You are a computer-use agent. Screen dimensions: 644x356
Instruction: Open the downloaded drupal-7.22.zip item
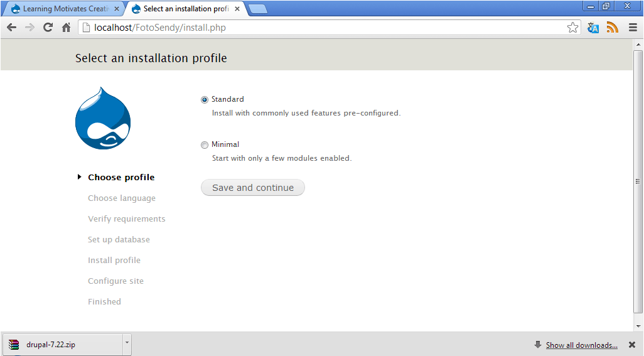coord(63,345)
